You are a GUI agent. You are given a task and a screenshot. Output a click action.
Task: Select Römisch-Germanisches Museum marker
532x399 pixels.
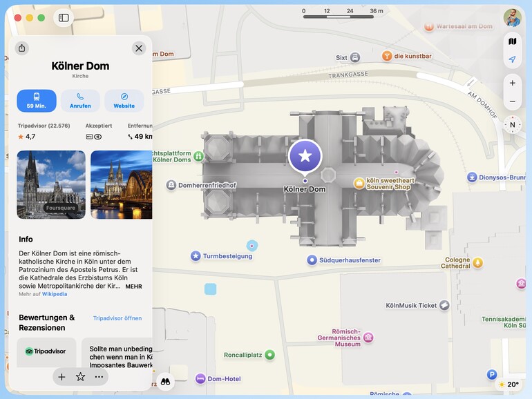[368, 338]
